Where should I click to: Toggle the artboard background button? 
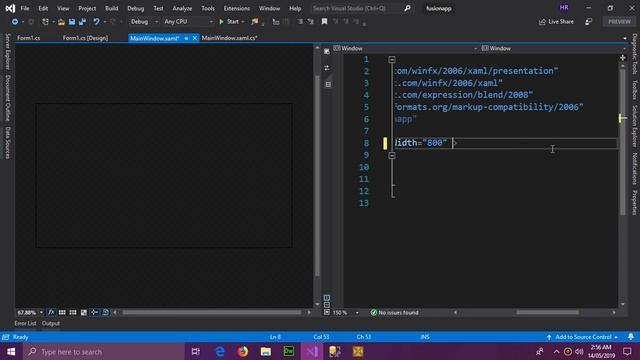[x=84, y=313]
